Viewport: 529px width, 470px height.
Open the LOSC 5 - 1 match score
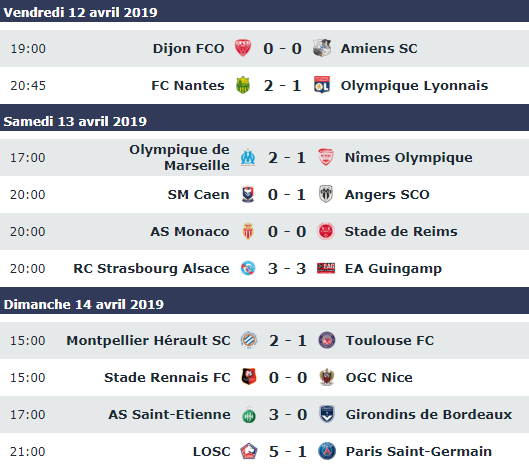(288, 451)
